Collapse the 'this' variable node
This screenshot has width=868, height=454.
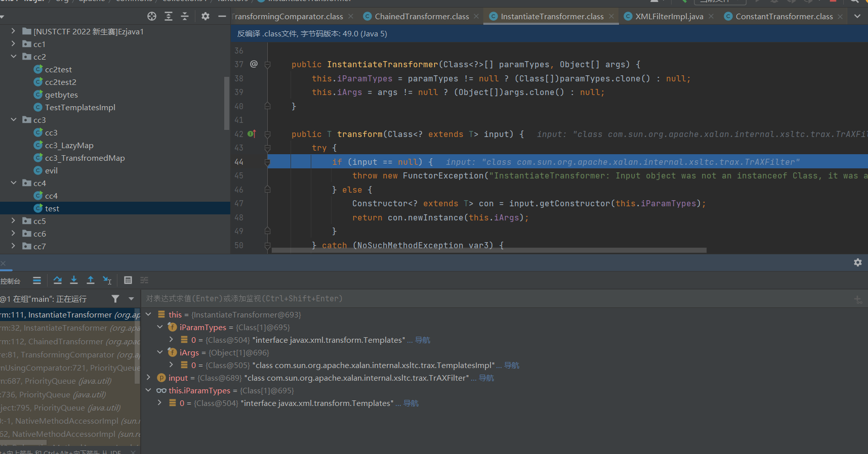coord(149,314)
